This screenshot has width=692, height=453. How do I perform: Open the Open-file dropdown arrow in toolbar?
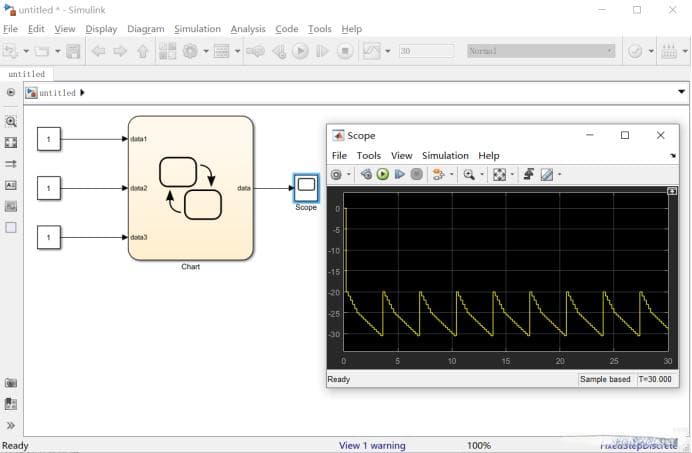point(58,51)
